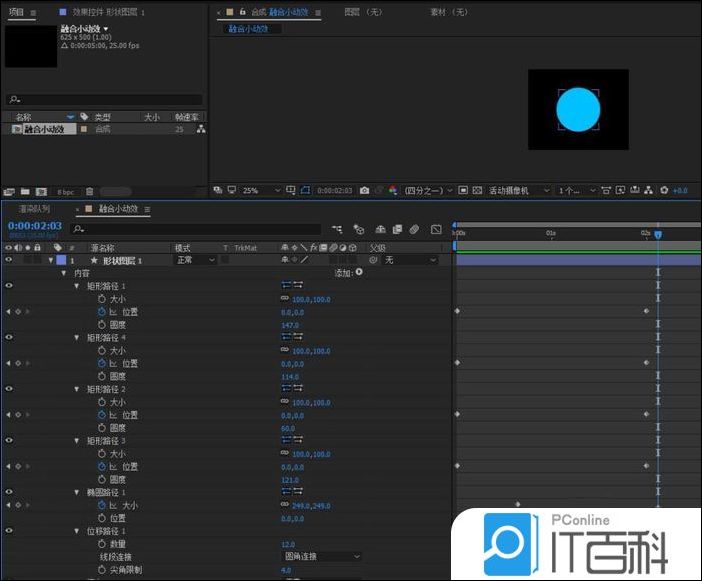Toggle visibility of 形状图层 1 layer
702x581 pixels.
click(x=8, y=260)
